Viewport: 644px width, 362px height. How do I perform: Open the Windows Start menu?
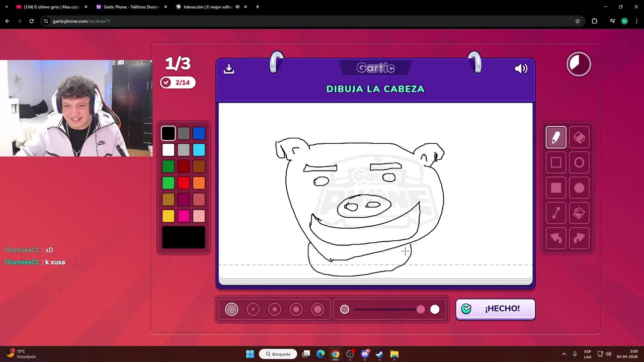(x=250, y=354)
